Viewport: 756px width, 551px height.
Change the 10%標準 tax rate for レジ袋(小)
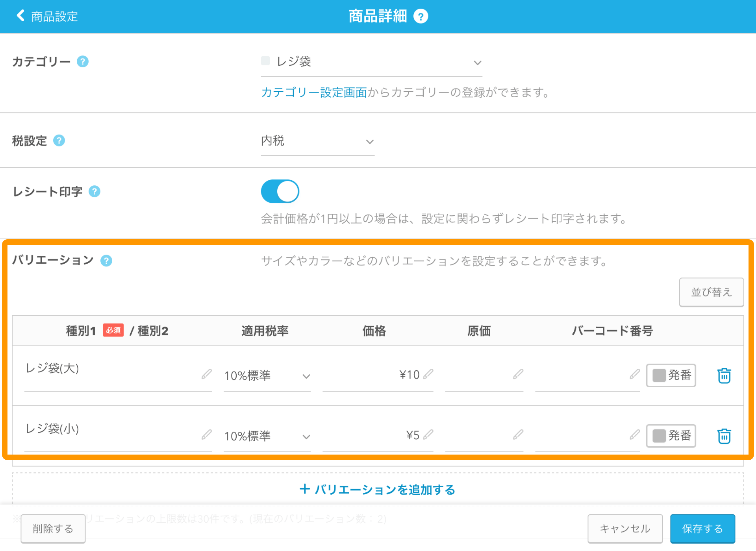(x=267, y=436)
